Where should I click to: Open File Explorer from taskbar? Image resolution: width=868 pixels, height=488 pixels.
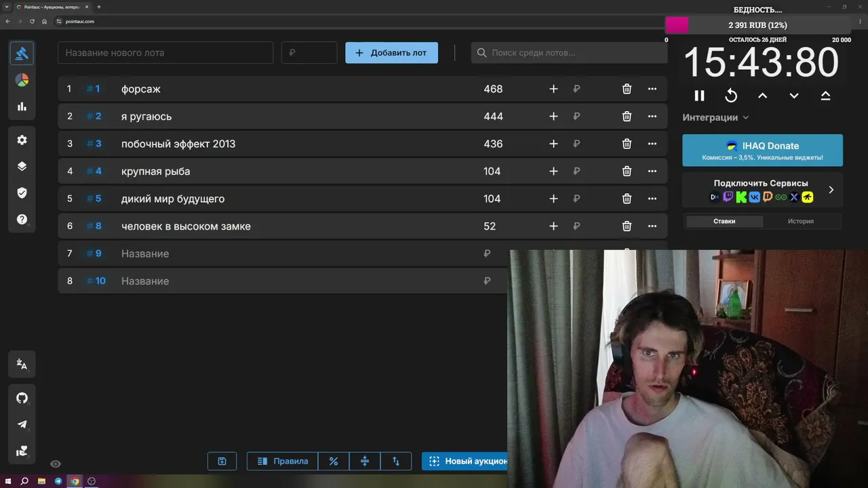point(41,481)
